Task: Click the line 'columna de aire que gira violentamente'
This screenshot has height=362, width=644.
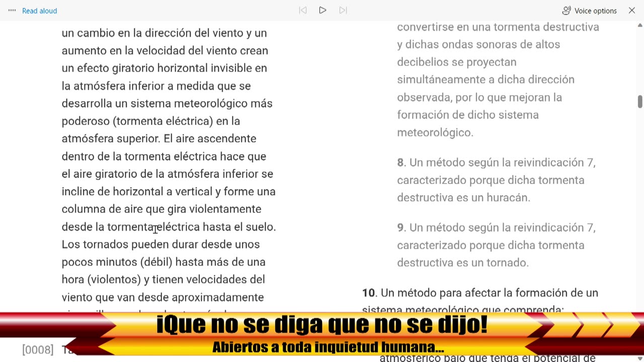Action: [162, 209]
